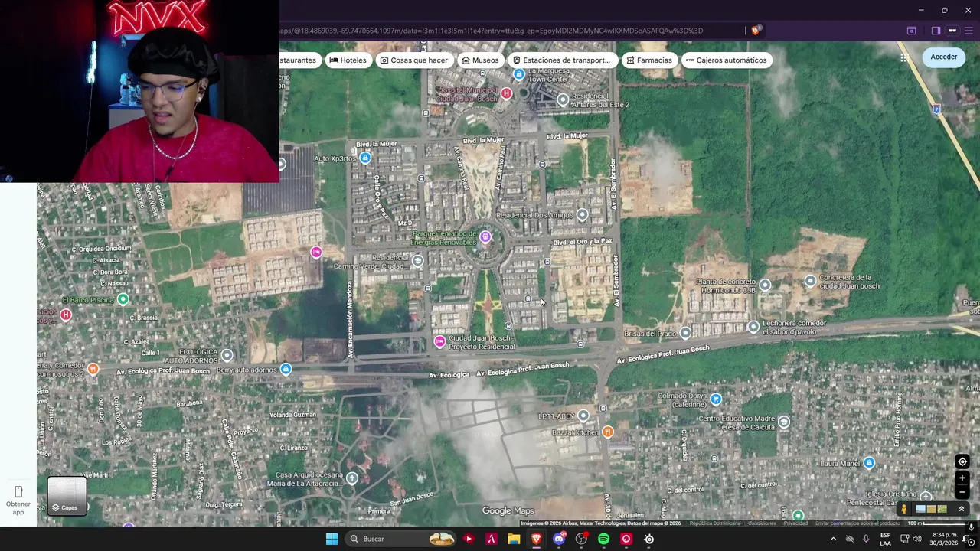Click the Parque Temático de Energías Renovables pin

pyautogui.click(x=485, y=237)
